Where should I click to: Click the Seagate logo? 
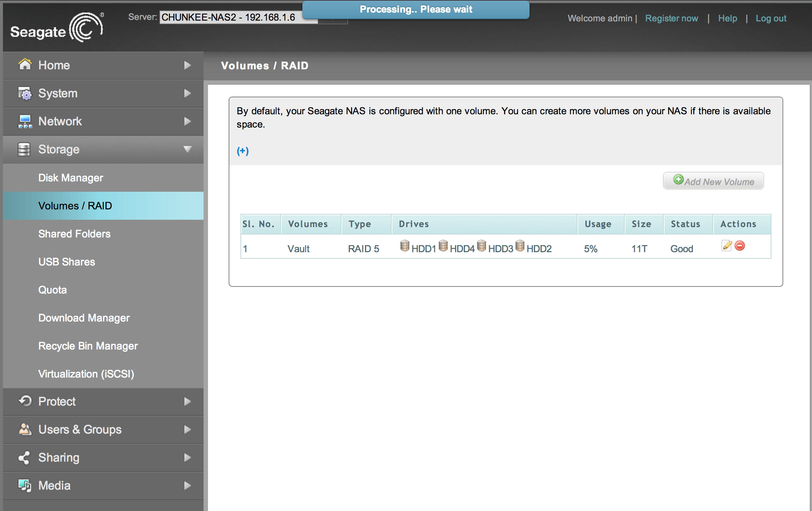coord(57,28)
